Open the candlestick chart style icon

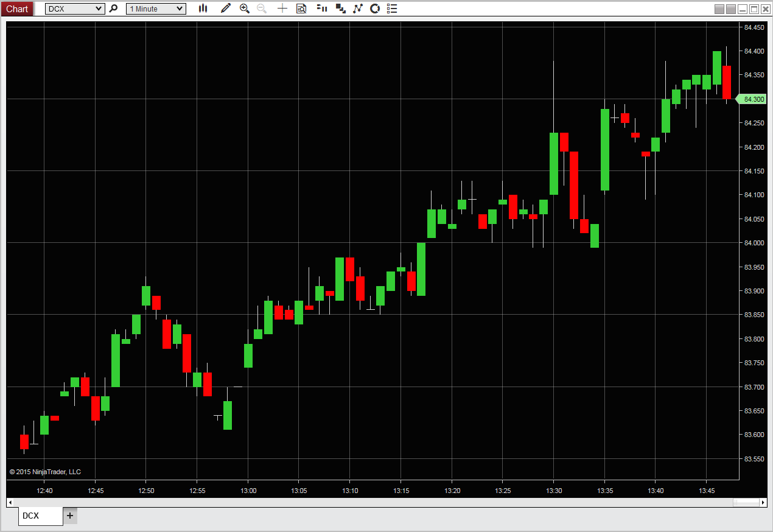(x=203, y=9)
